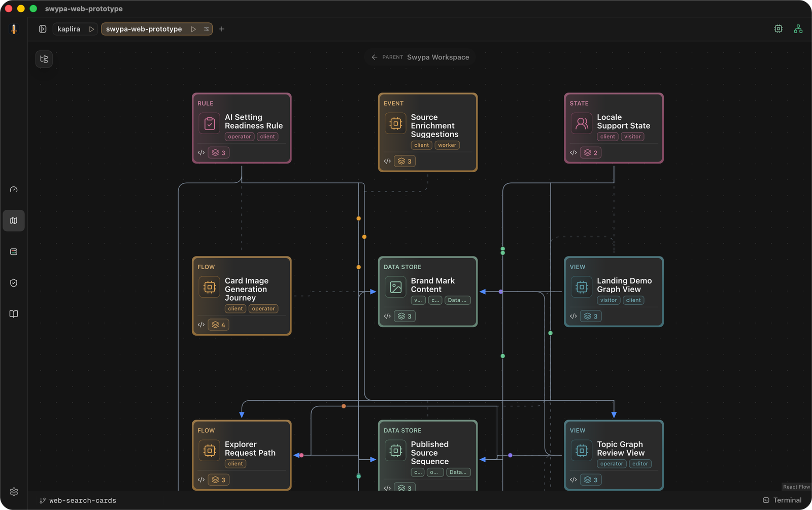Toggle the left sidebar panel icon
The image size is (812, 510).
[x=43, y=29]
